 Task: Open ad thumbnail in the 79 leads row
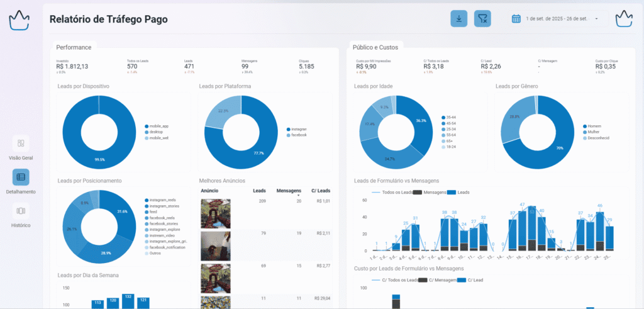tap(216, 245)
